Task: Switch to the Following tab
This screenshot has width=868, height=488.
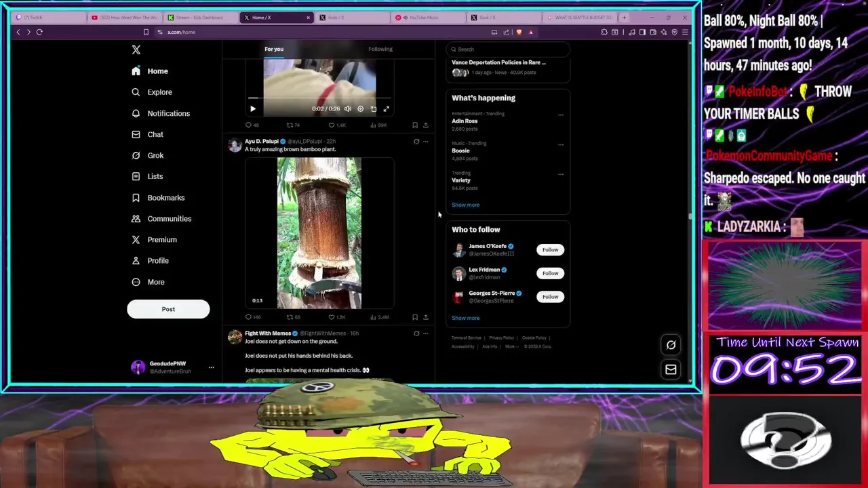Action: coord(380,49)
